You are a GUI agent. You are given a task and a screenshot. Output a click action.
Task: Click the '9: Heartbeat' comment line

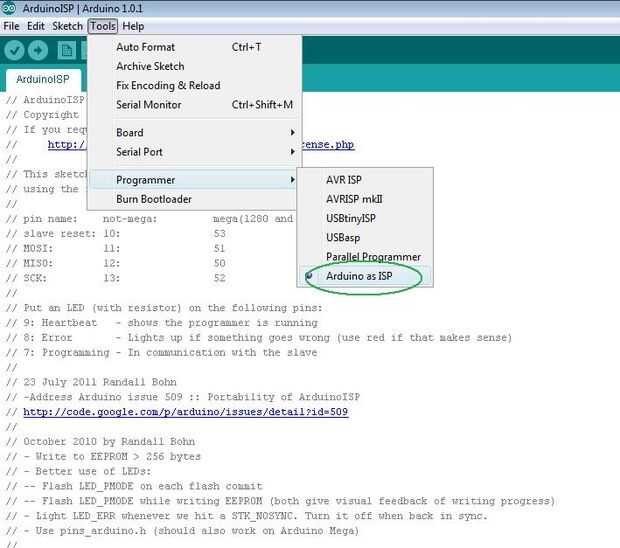pos(162,323)
